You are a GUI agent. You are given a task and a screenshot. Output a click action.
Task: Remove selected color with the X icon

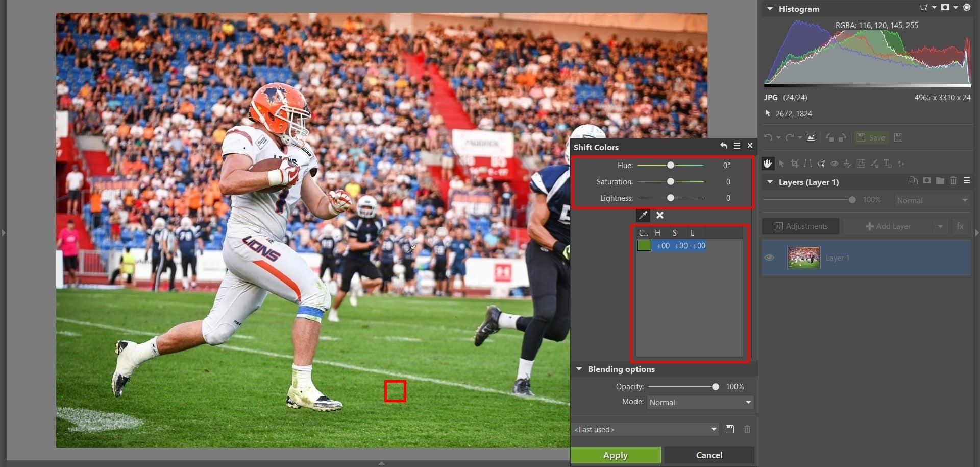[x=660, y=215]
